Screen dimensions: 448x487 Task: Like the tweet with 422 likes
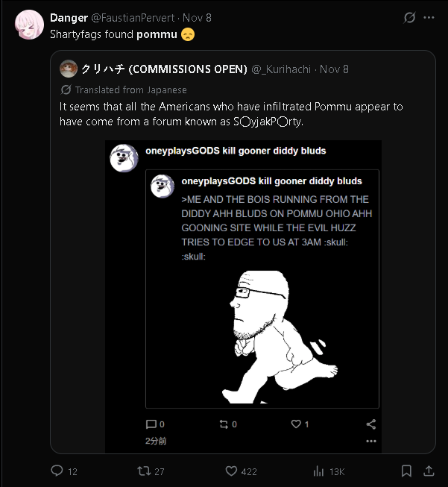point(231,471)
